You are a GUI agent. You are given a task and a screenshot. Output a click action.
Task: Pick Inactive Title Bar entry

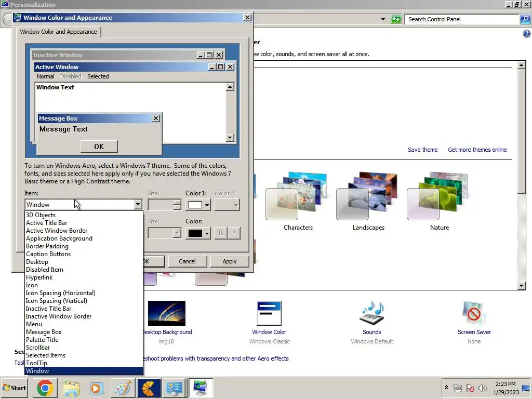(x=84, y=309)
